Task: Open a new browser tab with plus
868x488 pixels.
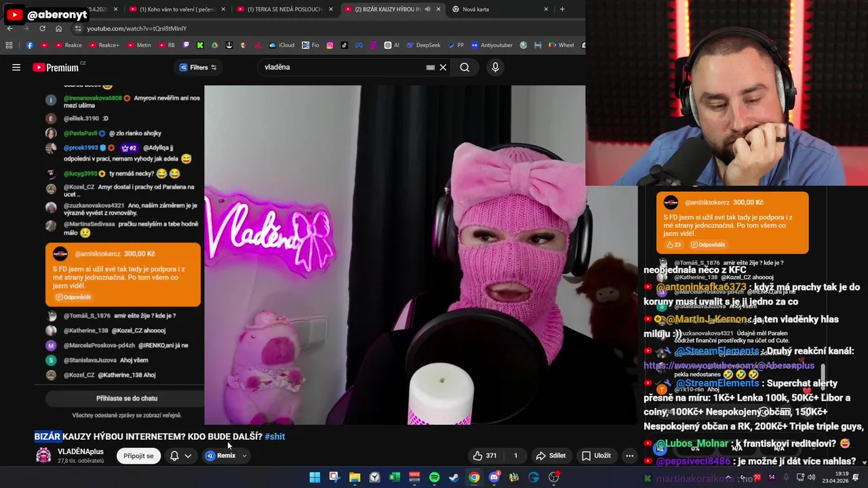Action: click(x=562, y=9)
